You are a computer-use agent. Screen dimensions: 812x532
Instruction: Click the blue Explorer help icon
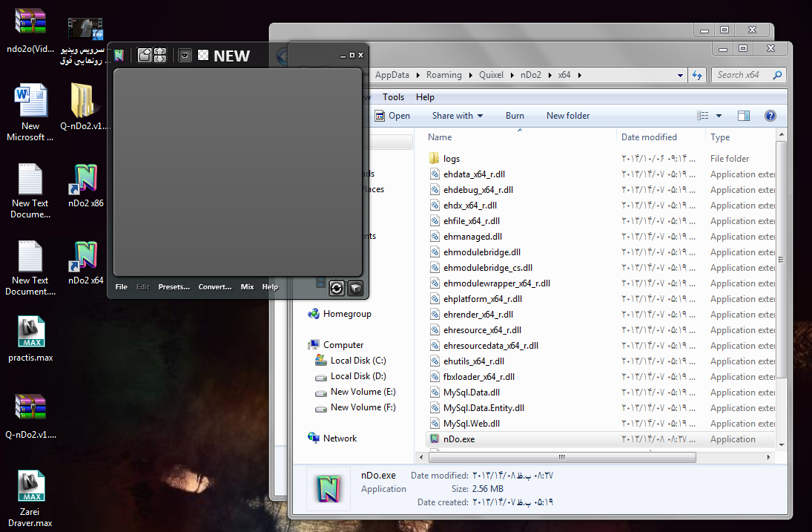point(770,116)
